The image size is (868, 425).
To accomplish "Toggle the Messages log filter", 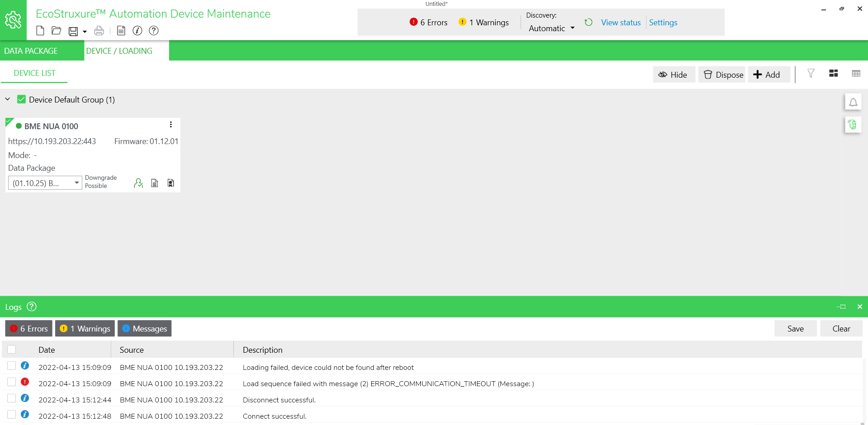I will [x=145, y=329].
